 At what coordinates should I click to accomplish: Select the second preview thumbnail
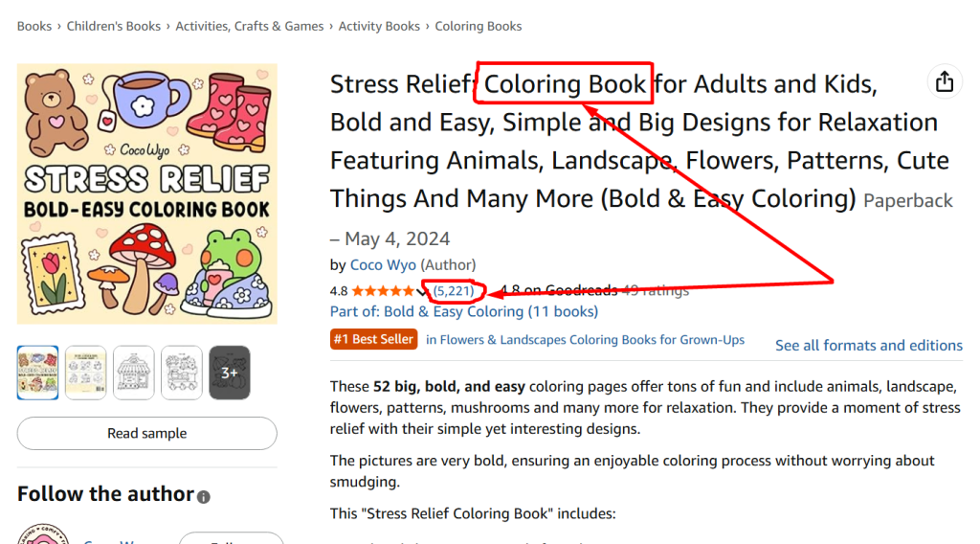85,373
